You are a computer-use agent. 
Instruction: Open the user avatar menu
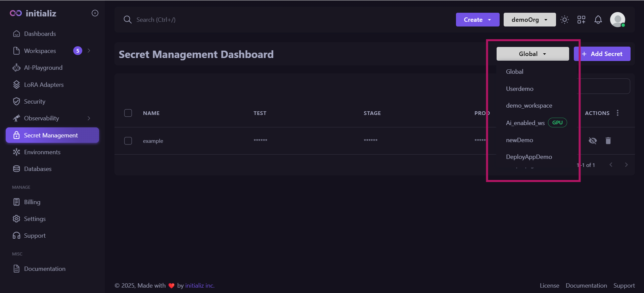pos(617,20)
